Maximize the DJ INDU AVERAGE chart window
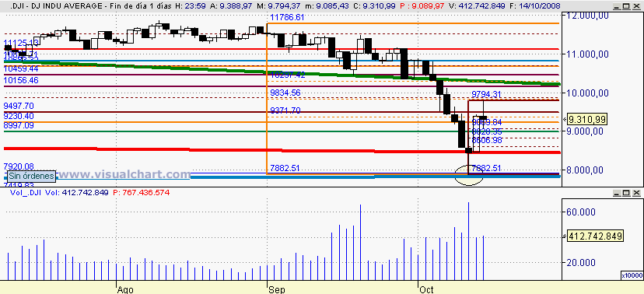644x294 pixels. tap(626, 6)
